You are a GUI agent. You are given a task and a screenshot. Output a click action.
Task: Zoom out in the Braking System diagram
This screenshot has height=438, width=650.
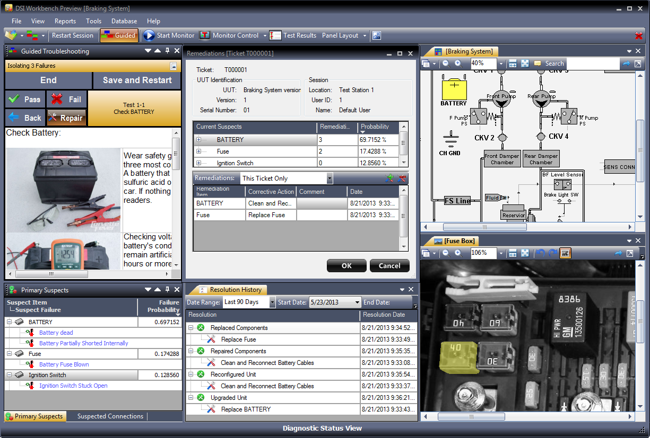point(444,63)
